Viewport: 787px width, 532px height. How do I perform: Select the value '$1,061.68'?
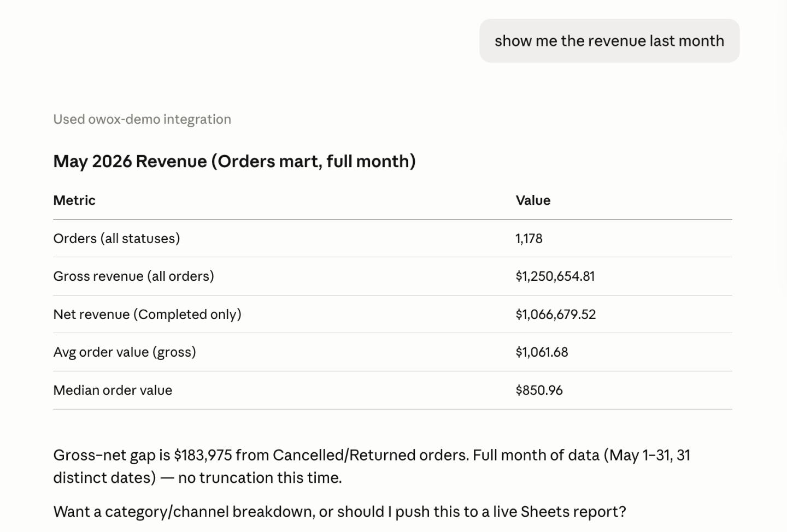(x=542, y=352)
